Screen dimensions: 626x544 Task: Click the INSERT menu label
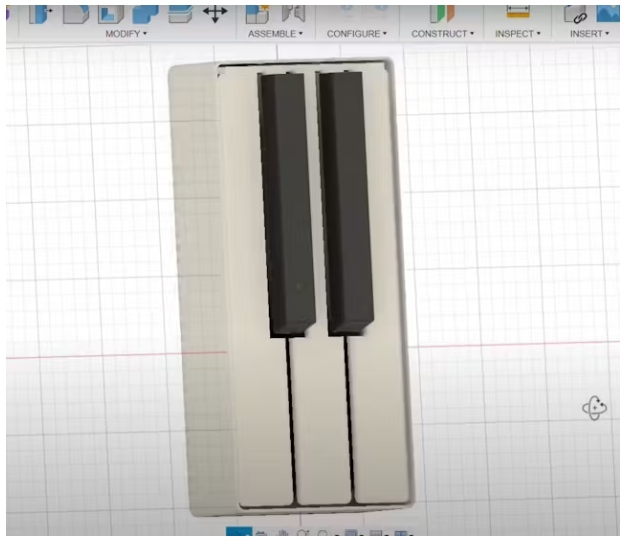588,33
